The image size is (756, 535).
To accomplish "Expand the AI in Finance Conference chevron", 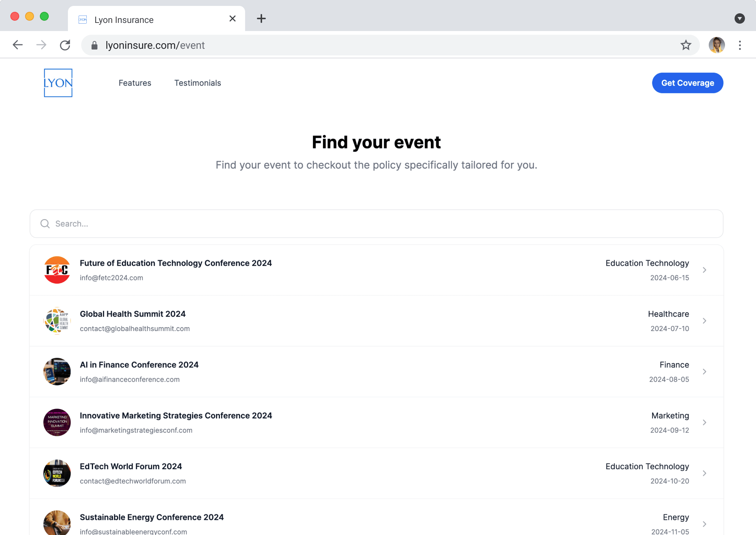I will [704, 372].
